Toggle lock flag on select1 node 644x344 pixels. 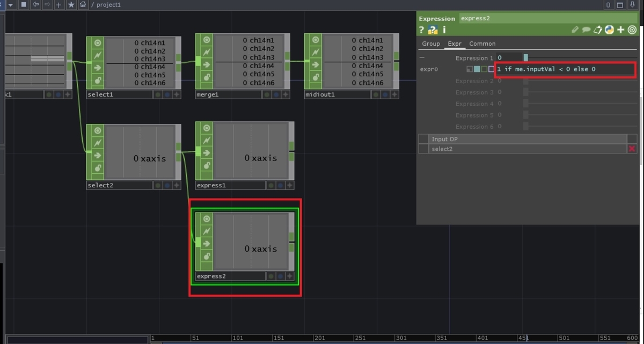98,80
